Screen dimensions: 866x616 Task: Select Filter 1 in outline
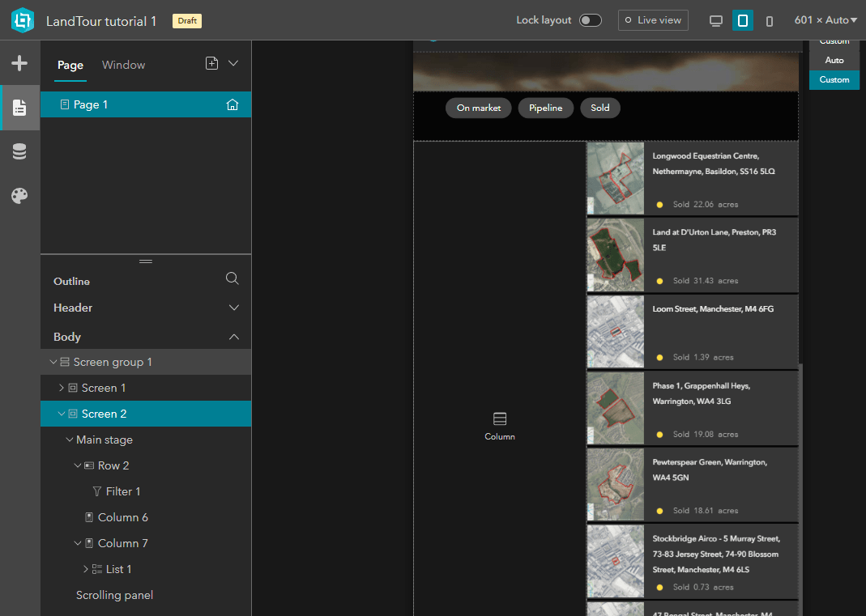click(146, 491)
